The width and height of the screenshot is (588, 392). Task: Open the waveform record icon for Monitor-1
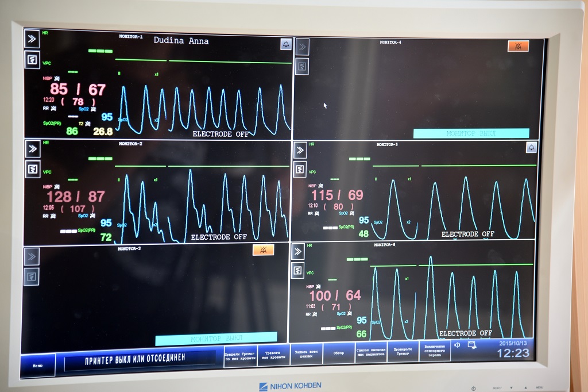tap(32, 59)
